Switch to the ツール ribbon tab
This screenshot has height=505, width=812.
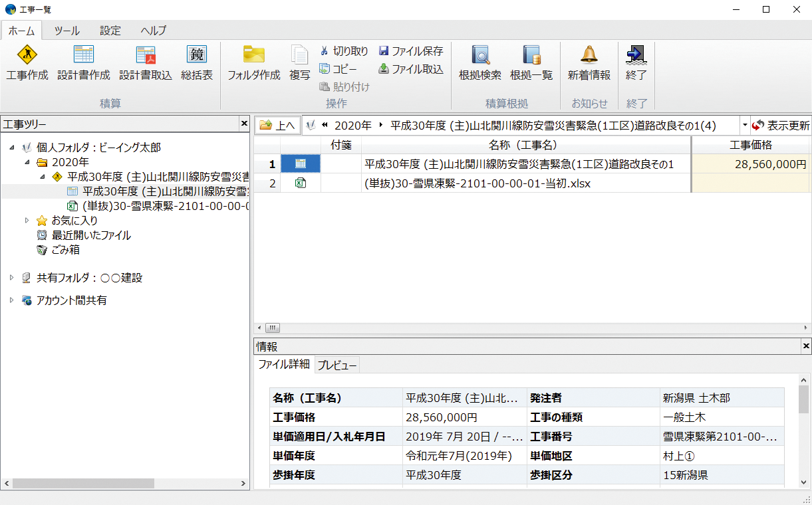(x=67, y=31)
